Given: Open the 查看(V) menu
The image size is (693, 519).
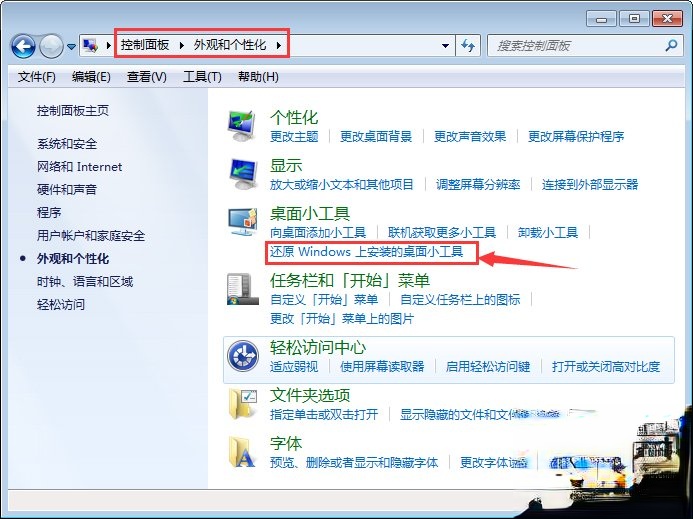Looking at the screenshot, I should tap(147, 77).
